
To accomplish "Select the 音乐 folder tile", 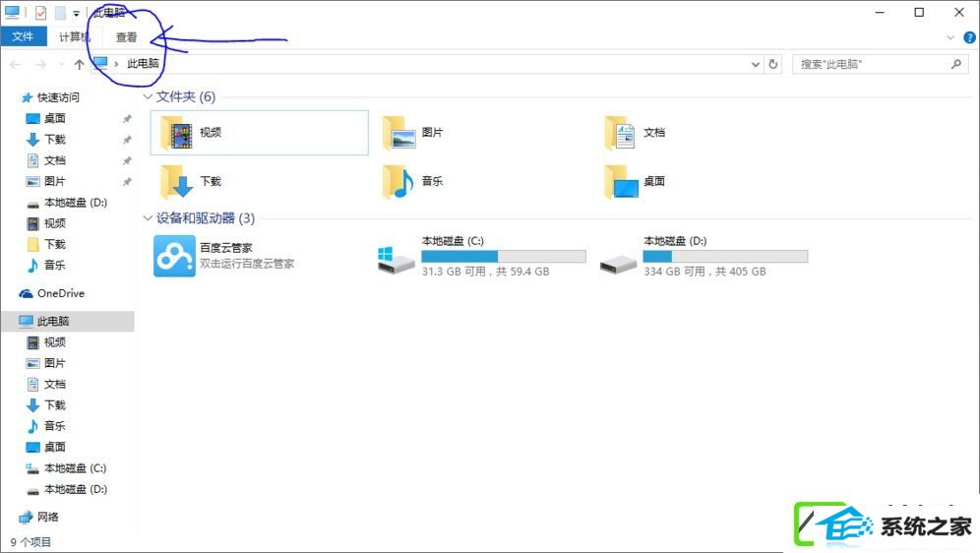I will coord(412,181).
